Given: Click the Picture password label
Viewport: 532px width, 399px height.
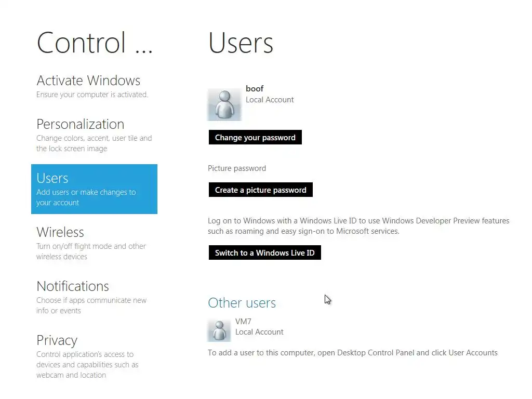Looking at the screenshot, I should click(x=237, y=168).
